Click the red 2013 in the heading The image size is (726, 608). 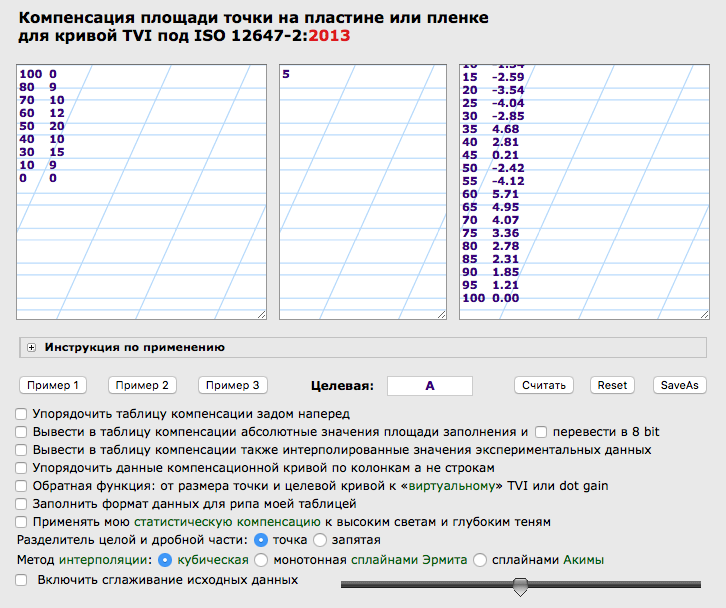pos(329,36)
